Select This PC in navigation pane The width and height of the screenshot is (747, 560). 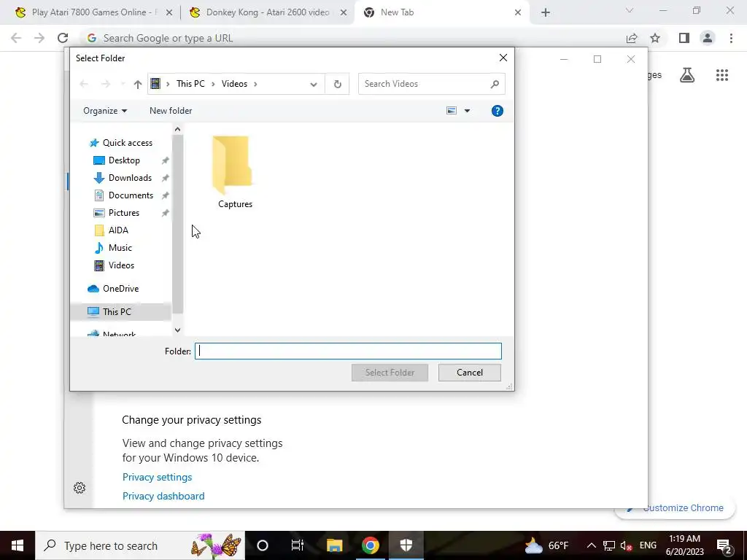click(x=117, y=312)
